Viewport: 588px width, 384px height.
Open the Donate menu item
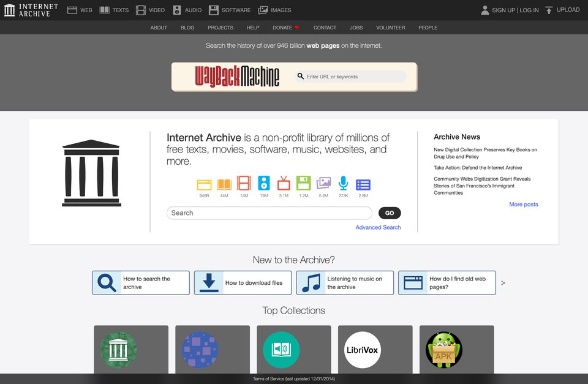286,28
